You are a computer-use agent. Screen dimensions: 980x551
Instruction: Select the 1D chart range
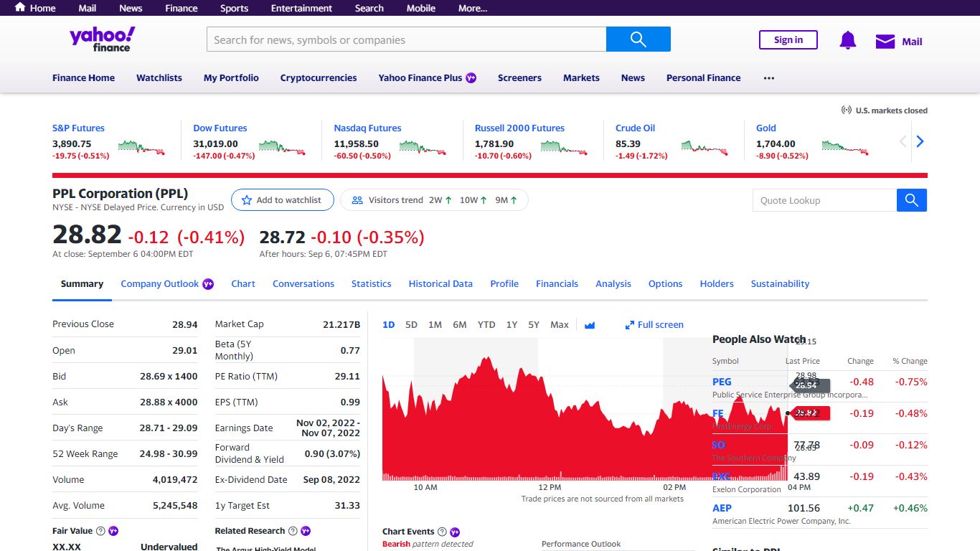tap(388, 325)
